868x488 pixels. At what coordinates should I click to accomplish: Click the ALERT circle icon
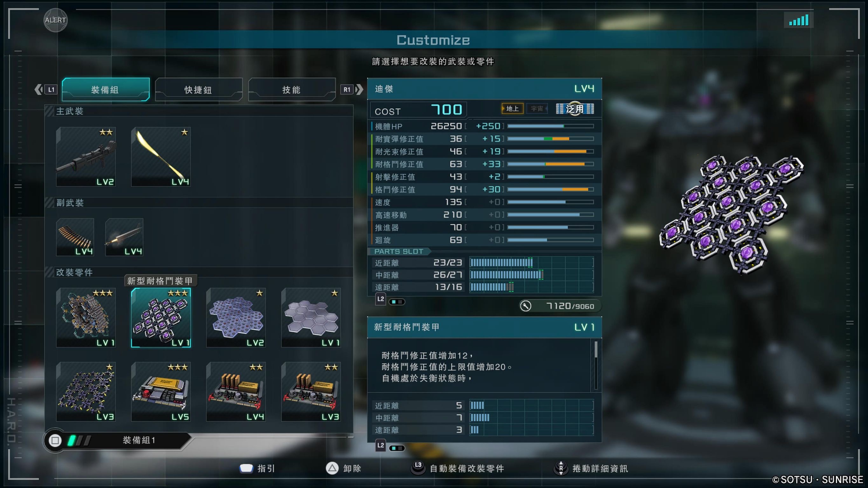[x=56, y=20]
